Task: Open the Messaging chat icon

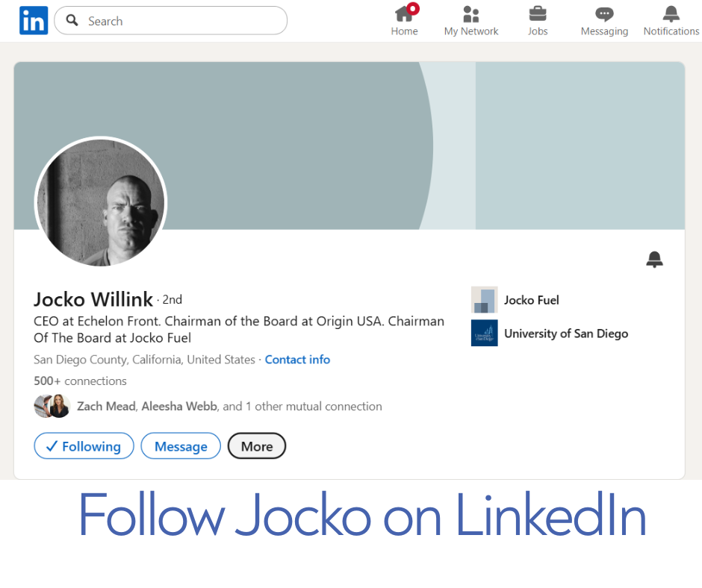Action: (604, 14)
